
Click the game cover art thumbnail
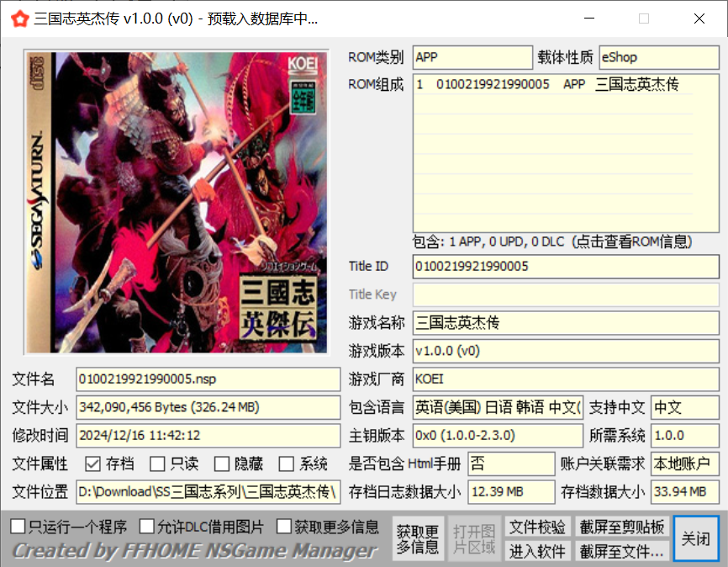[x=177, y=202]
